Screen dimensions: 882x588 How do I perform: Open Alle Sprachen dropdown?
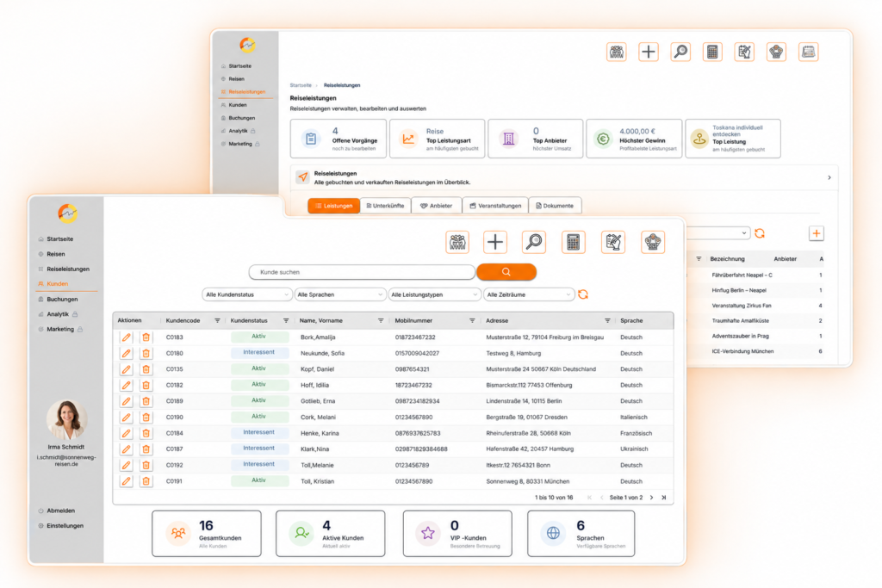(x=339, y=294)
